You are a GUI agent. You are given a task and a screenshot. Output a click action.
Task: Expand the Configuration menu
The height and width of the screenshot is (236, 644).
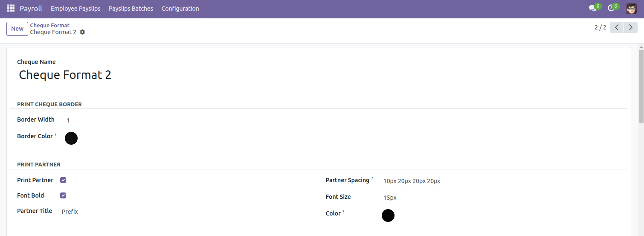pyautogui.click(x=180, y=9)
